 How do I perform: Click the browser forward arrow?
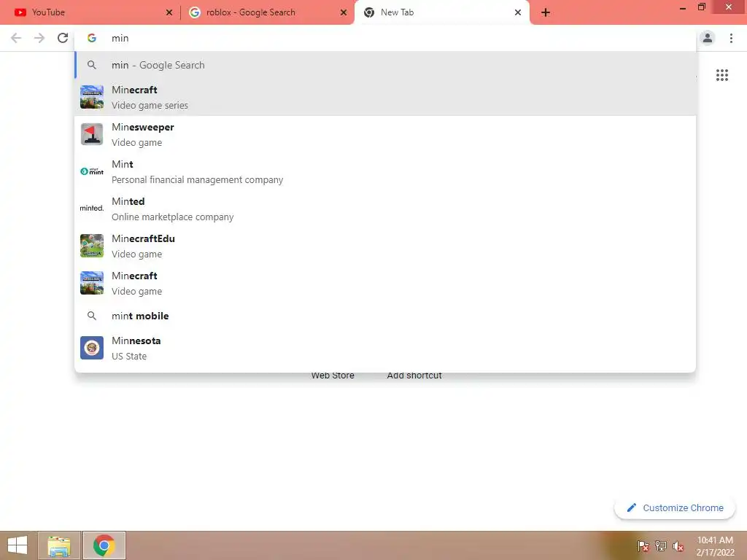pyautogui.click(x=39, y=38)
